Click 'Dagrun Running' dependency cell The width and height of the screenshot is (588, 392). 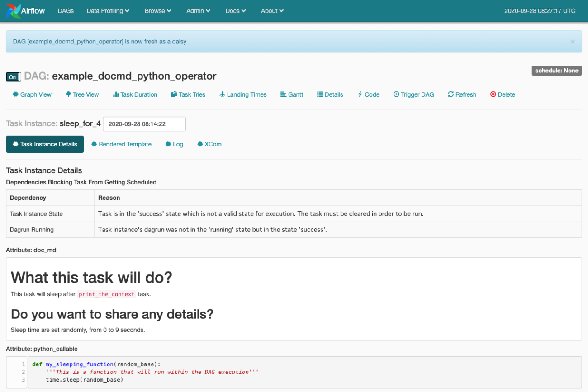[50, 230]
